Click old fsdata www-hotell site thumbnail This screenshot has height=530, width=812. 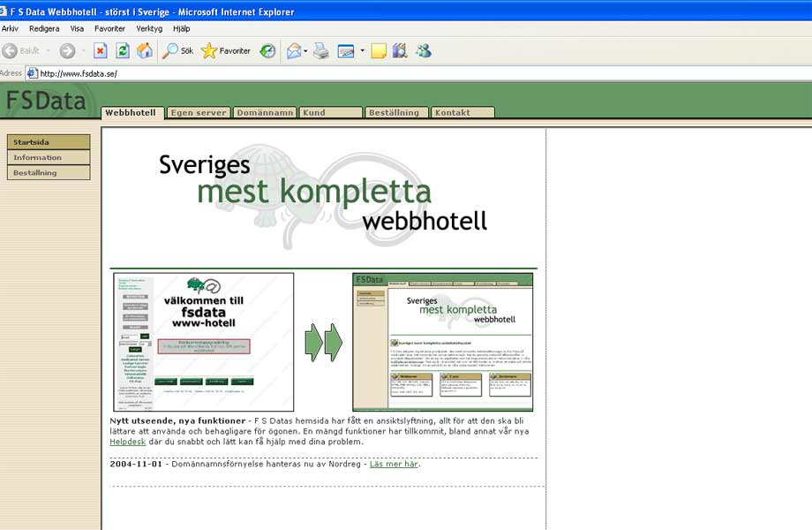(x=204, y=342)
